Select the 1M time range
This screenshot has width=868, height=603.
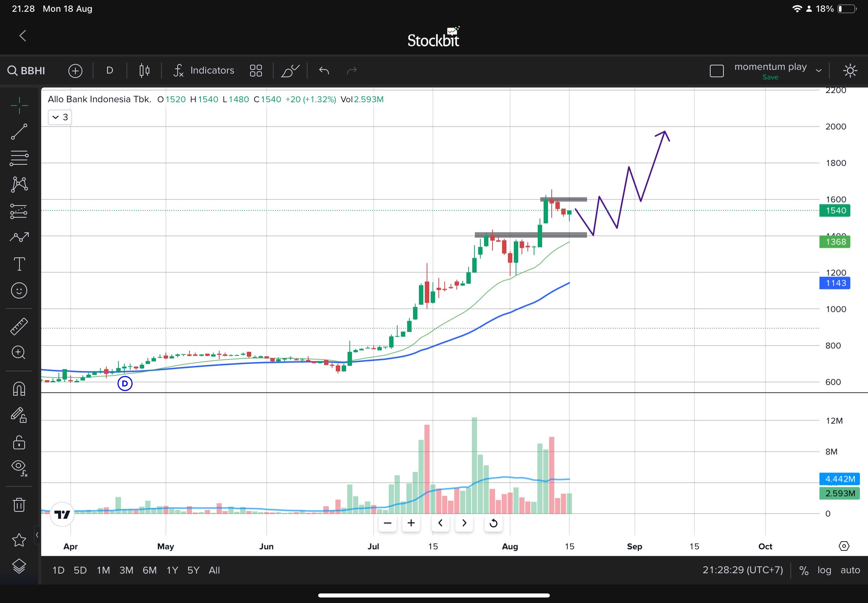pos(103,570)
